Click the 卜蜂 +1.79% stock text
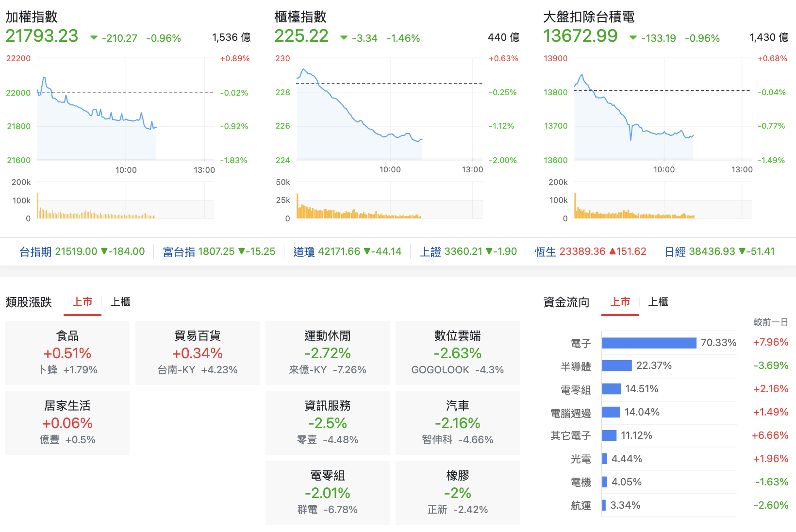Viewport: 796px width, 532px height. (x=68, y=370)
